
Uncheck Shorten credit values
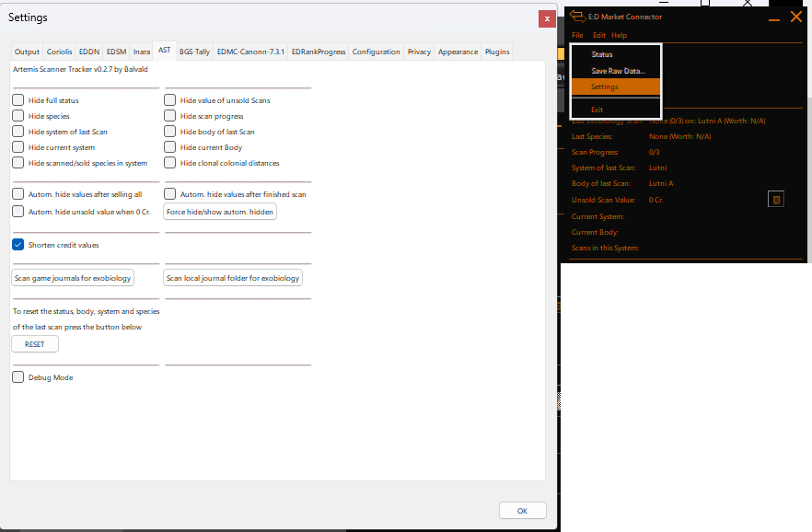point(18,244)
